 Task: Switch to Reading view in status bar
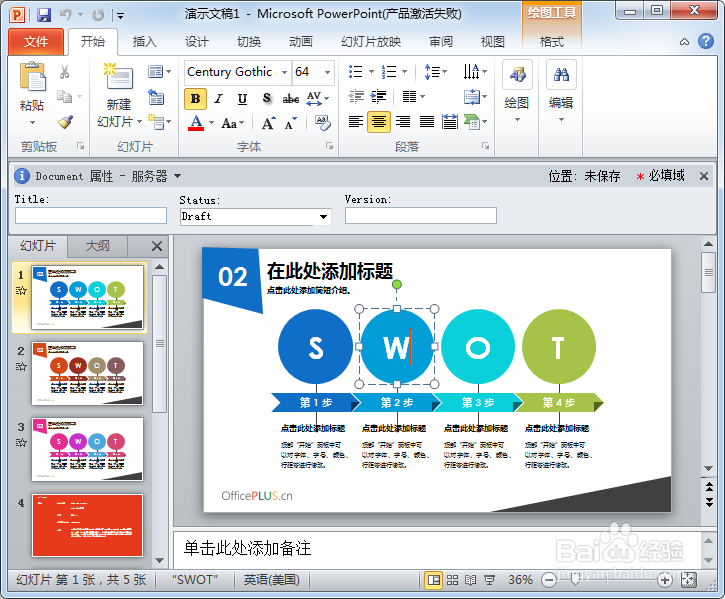pyautogui.click(x=470, y=580)
